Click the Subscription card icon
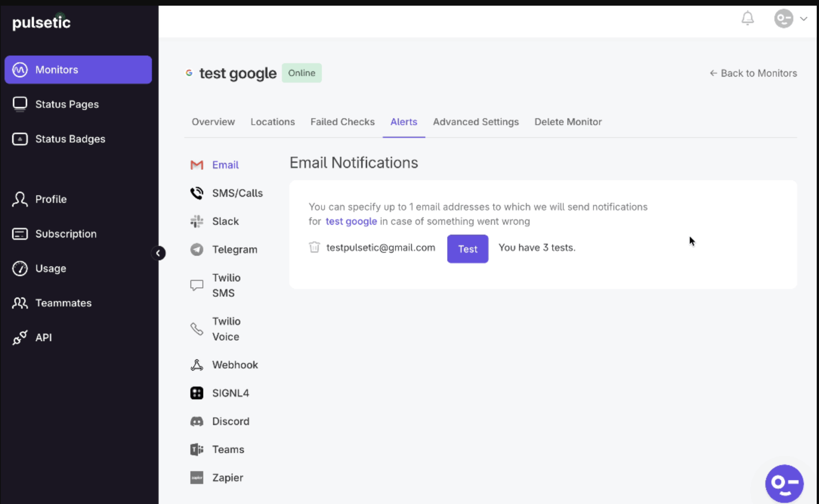 pos(20,234)
